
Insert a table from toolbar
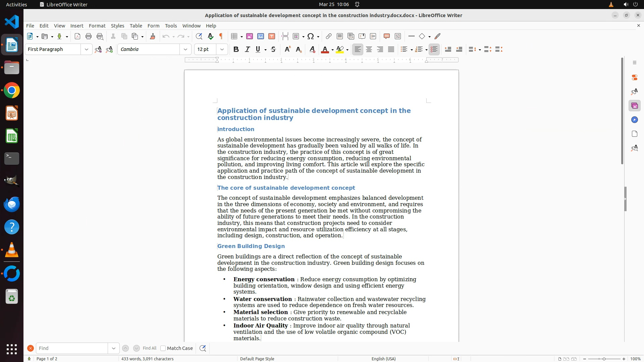[234, 36]
